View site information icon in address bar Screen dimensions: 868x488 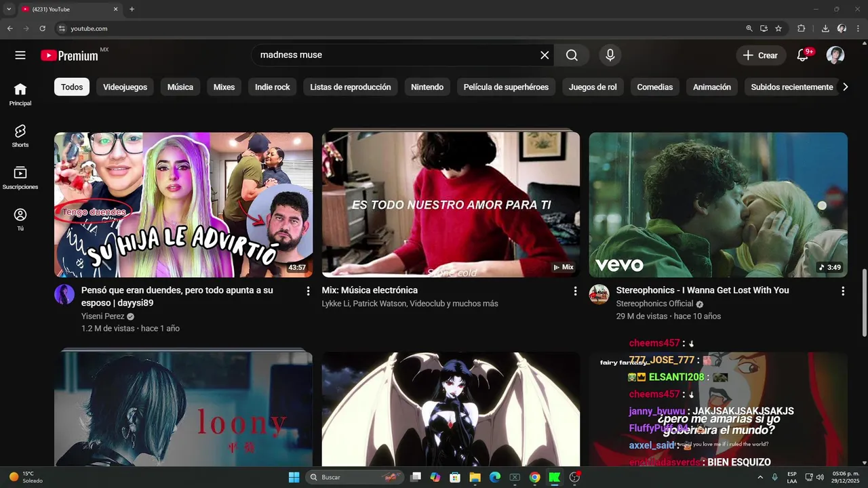click(x=62, y=28)
